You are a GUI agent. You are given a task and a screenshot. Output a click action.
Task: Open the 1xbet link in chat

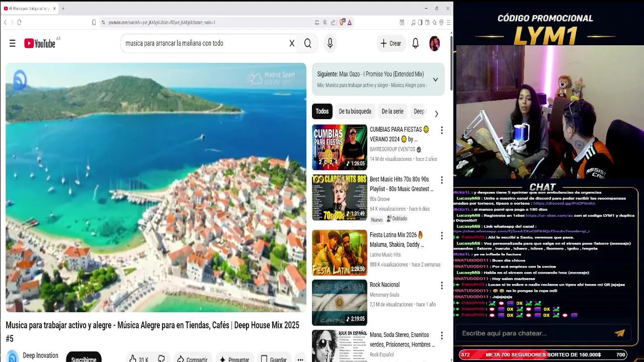549,215
